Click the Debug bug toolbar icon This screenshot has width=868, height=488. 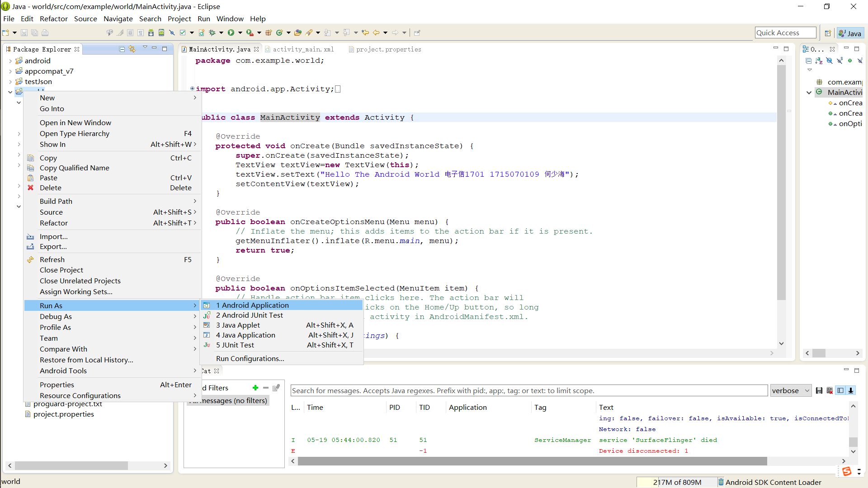pos(212,33)
